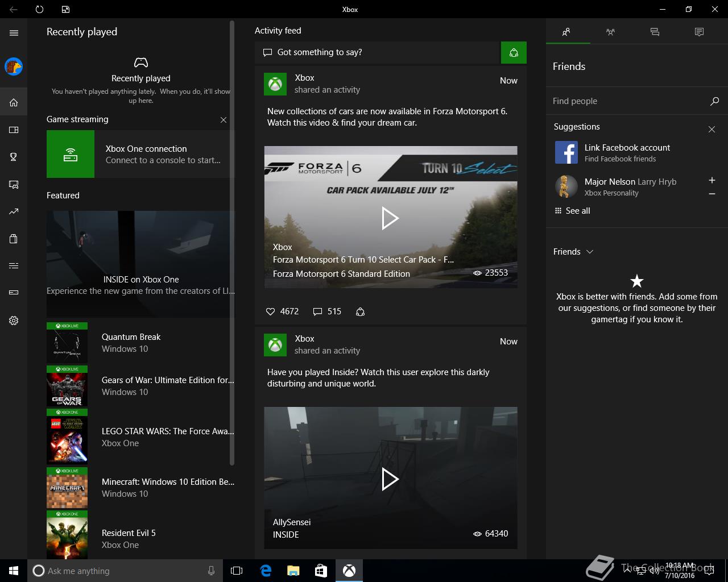The height and width of the screenshot is (582, 728).
Task: Expand the Friends filter dropdown
Action: coord(573,252)
